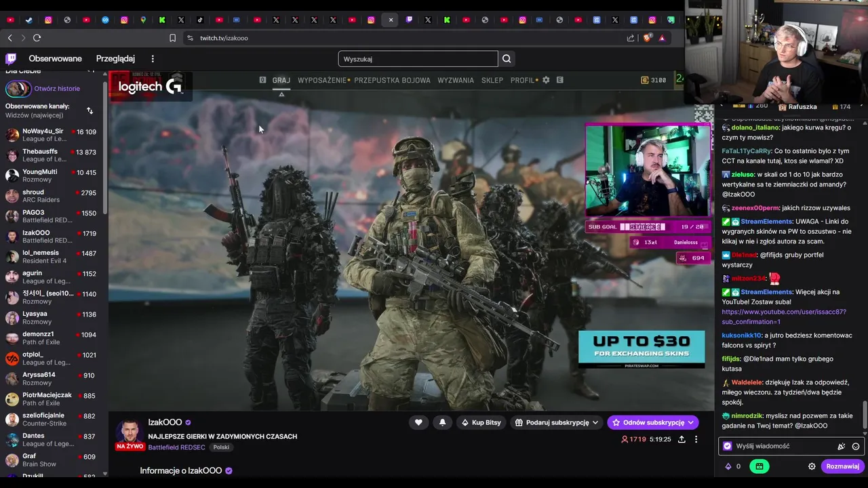Click the IzakOOO channel name heading

165,422
